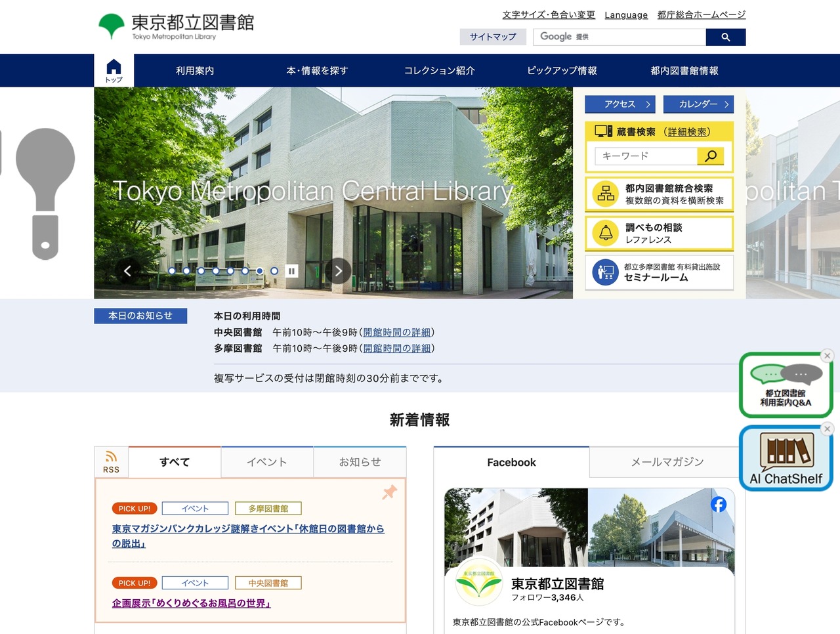Open the Language link
840x634 pixels.
point(626,14)
